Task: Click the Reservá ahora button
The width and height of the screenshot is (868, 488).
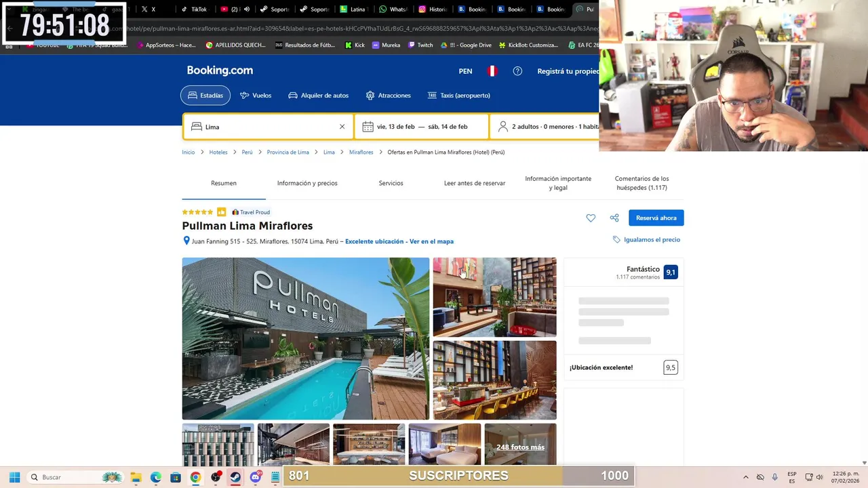Action: (656, 218)
